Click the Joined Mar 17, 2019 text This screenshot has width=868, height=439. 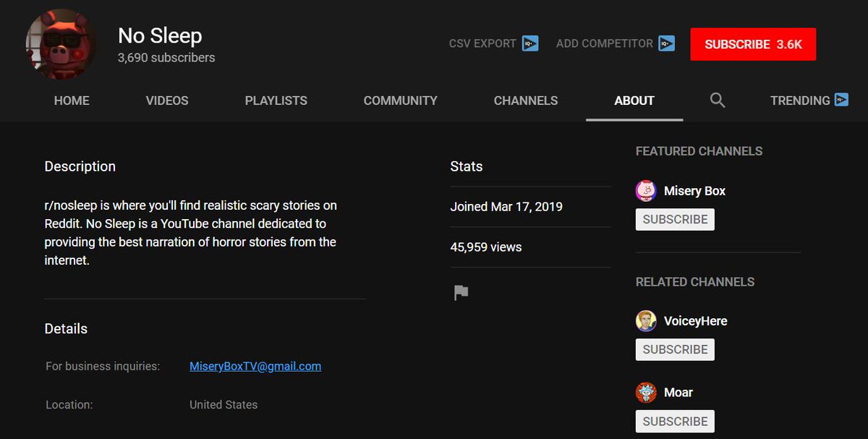click(506, 207)
